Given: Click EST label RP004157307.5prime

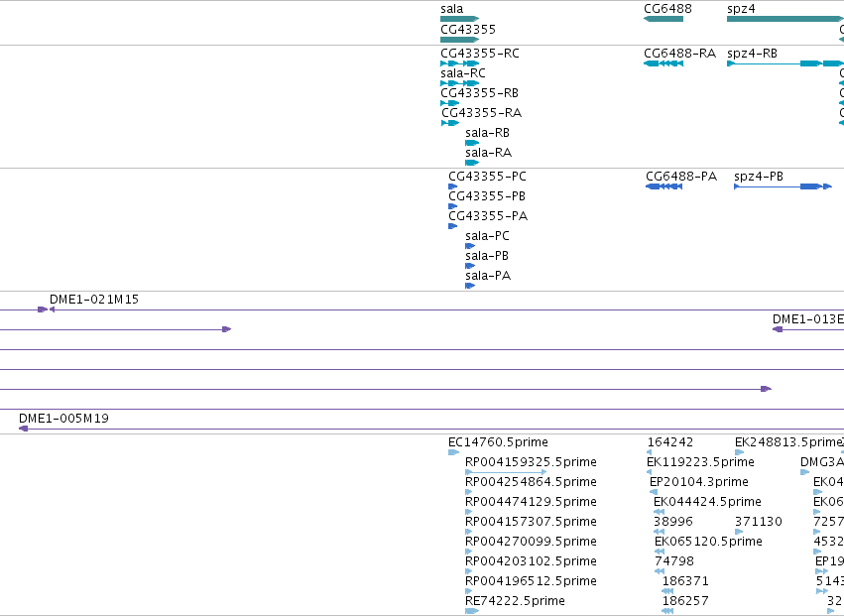Looking at the screenshot, I should tap(531, 523).
